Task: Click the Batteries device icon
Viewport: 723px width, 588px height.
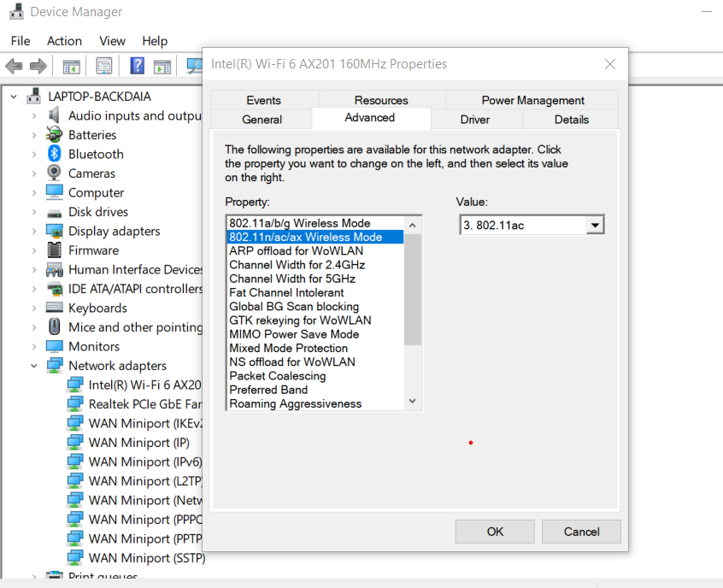Action: point(55,135)
